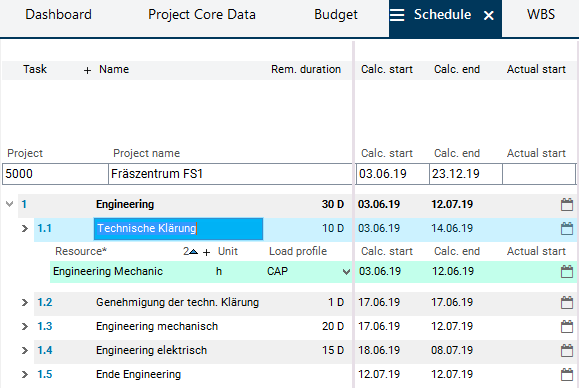Select Engineering mechanisch task name

point(157,326)
